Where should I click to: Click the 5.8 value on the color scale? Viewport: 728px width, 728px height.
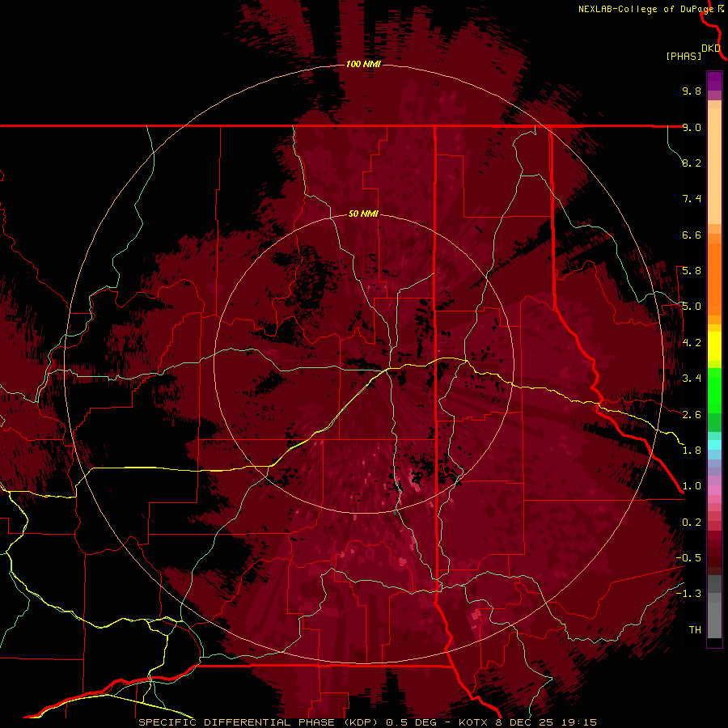(x=692, y=271)
